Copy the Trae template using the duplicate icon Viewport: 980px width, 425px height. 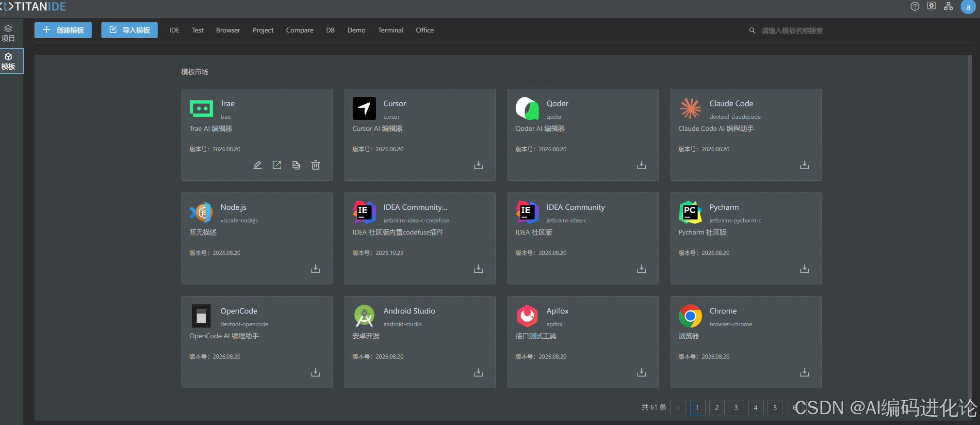(296, 165)
